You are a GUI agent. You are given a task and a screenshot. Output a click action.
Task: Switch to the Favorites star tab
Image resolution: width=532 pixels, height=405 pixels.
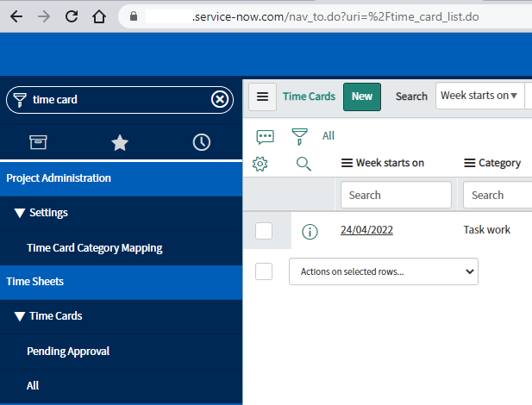point(120,142)
